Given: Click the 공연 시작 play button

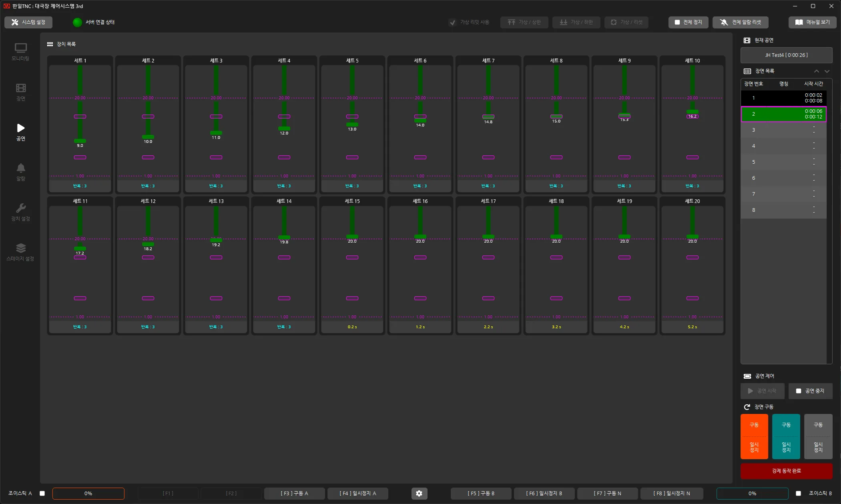Looking at the screenshot, I should click(x=762, y=391).
